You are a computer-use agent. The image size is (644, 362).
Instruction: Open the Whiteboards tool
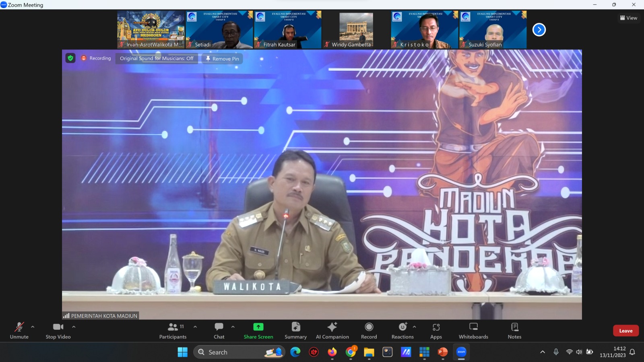473,331
